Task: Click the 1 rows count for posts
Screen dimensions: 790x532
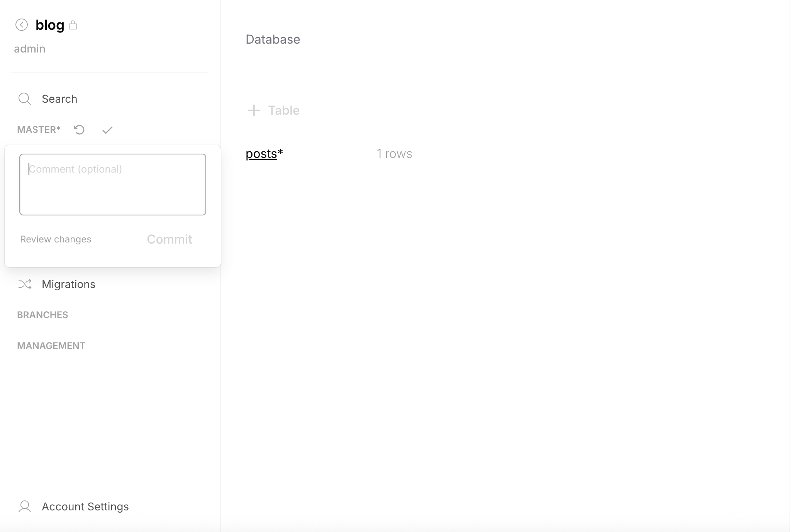Action: tap(394, 154)
